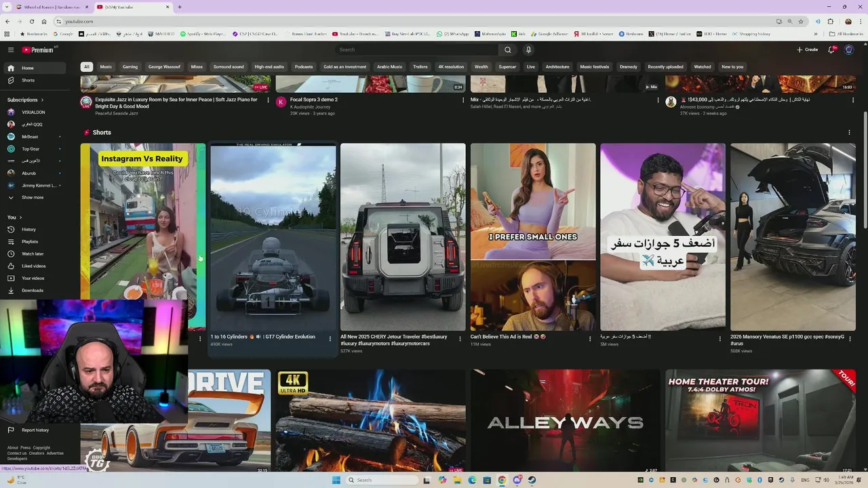Screen dimensions: 868x488
Task: Click the taskbar Search box
Action: [382, 480]
